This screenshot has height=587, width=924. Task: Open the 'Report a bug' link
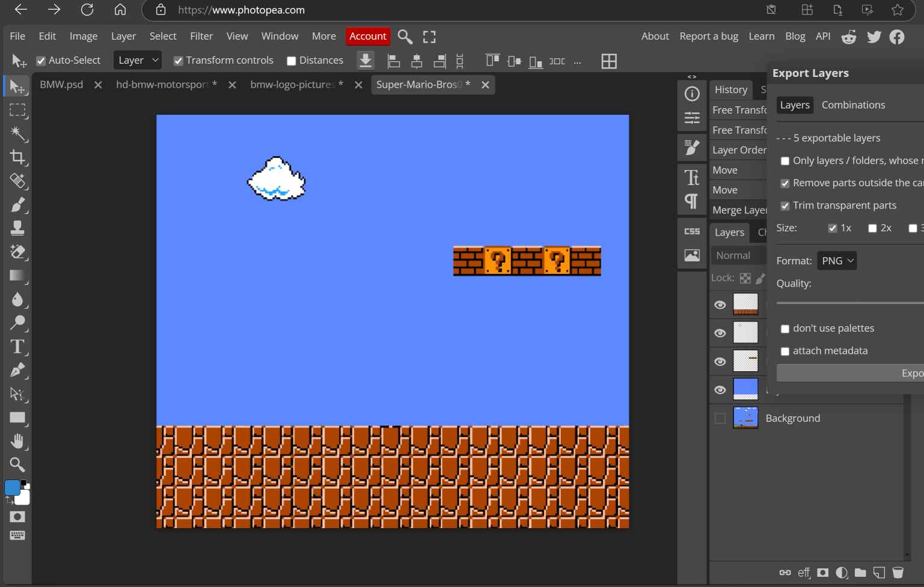709,36
